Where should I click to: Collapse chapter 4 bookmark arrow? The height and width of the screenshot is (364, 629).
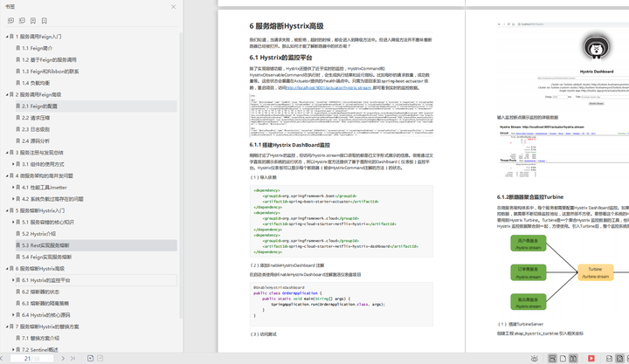(7, 175)
